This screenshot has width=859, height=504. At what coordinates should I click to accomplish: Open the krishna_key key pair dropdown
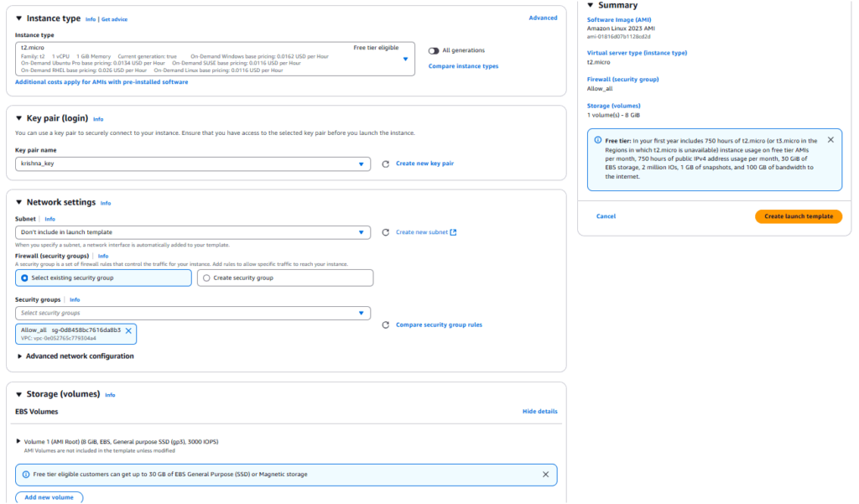[193, 164]
